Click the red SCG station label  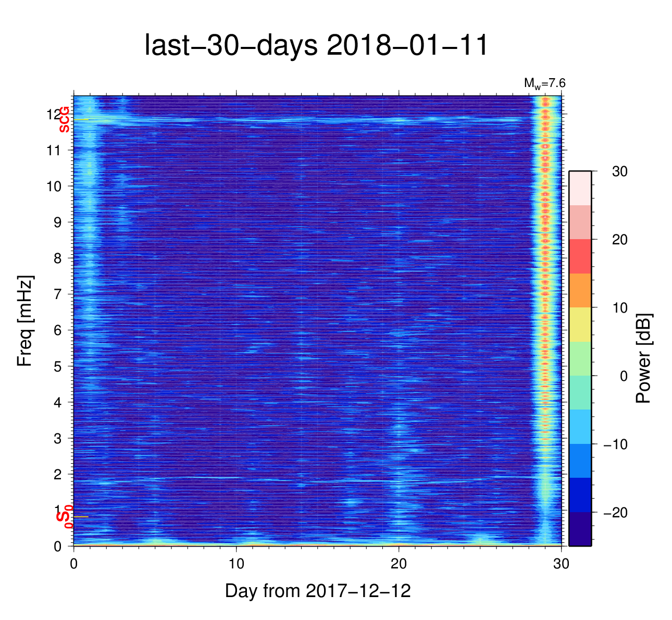(x=64, y=120)
